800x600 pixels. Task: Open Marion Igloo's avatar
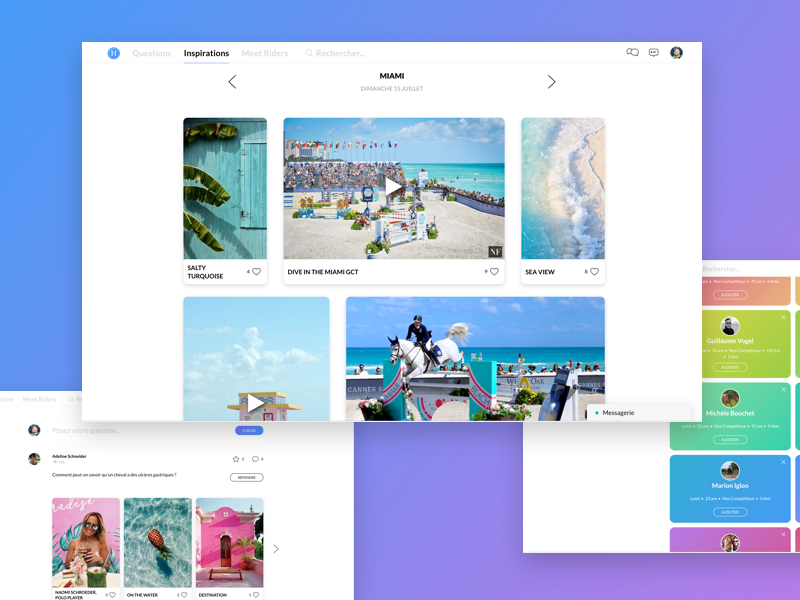click(x=730, y=471)
